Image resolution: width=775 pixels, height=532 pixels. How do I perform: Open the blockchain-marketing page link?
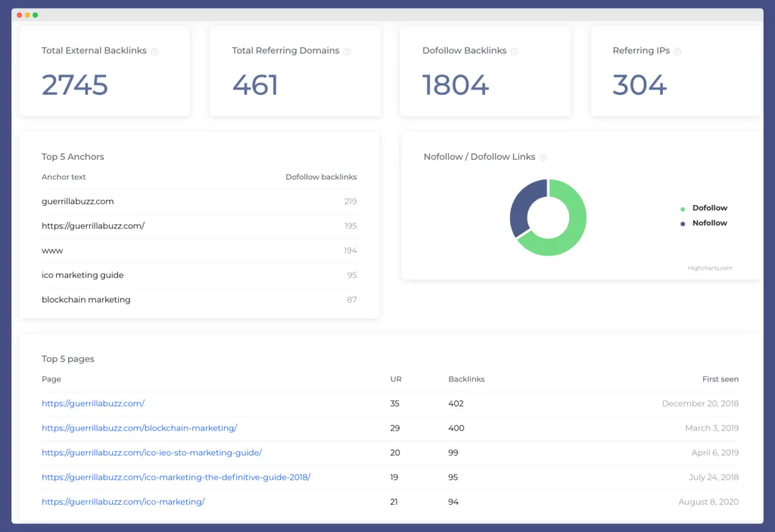coord(139,428)
